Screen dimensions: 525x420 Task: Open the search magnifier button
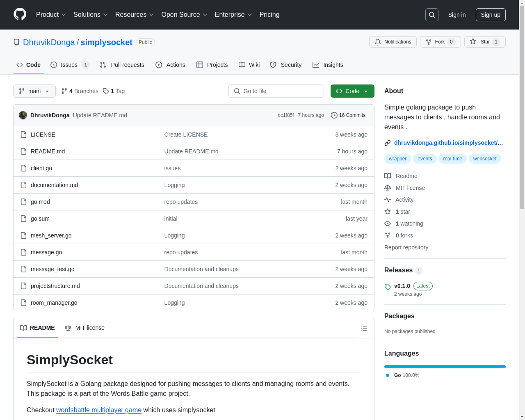[x=432, y=15]
